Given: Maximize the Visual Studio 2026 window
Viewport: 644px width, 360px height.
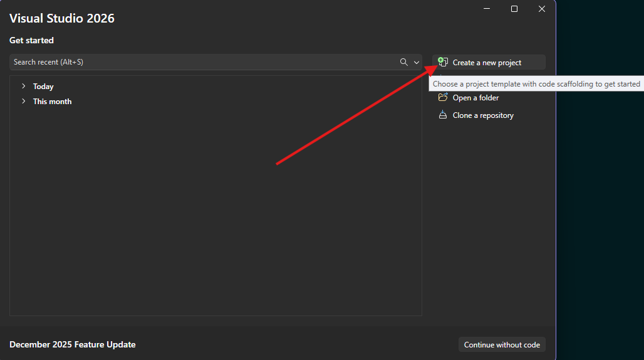Looking at the screenshot, I should tap(514, 9).
